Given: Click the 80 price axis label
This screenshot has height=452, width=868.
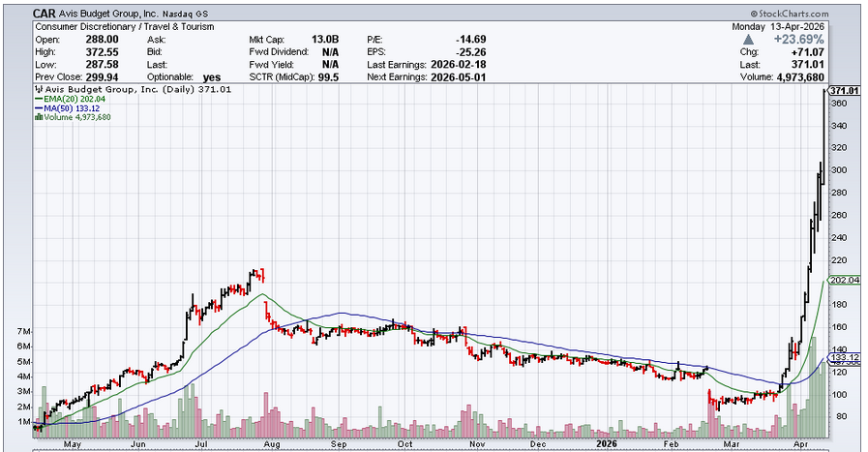Looking at the screenshot, I should coord(836,416).
